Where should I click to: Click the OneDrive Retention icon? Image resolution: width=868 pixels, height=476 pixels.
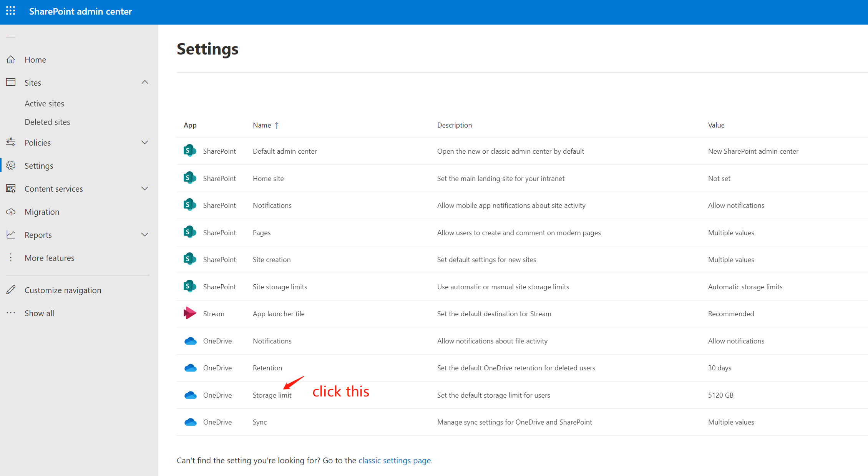point(191,368)
